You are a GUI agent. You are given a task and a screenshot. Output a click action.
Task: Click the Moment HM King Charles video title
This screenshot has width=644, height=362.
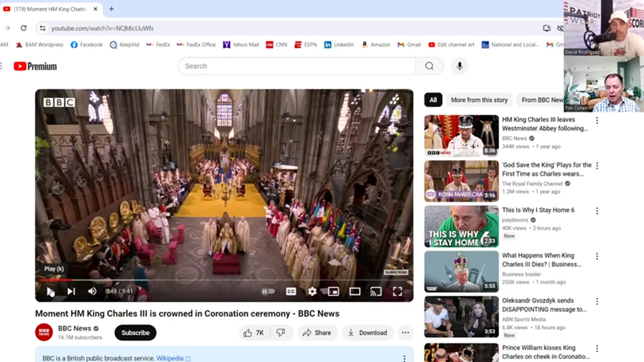187,313
